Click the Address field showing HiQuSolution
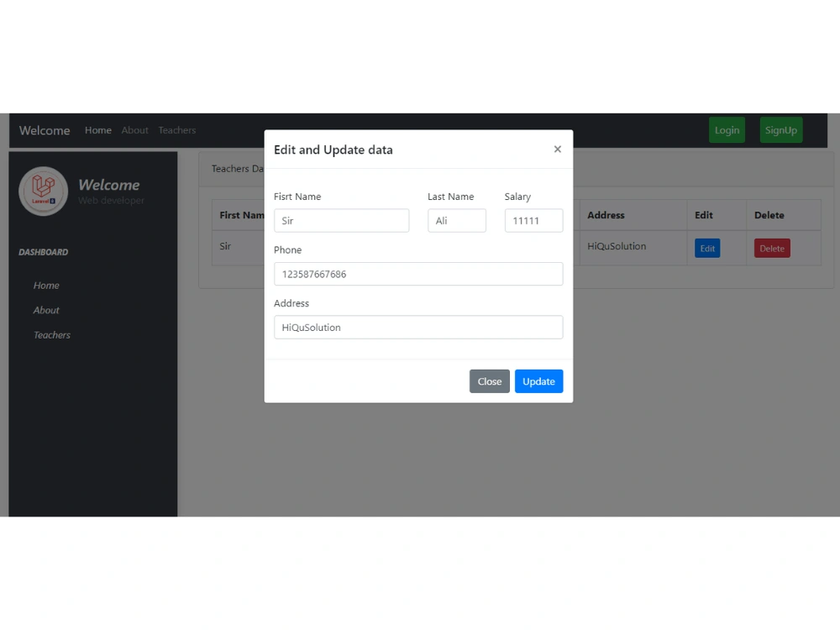The height and width of the screenshot is (630, 840). tap(417, 327)
